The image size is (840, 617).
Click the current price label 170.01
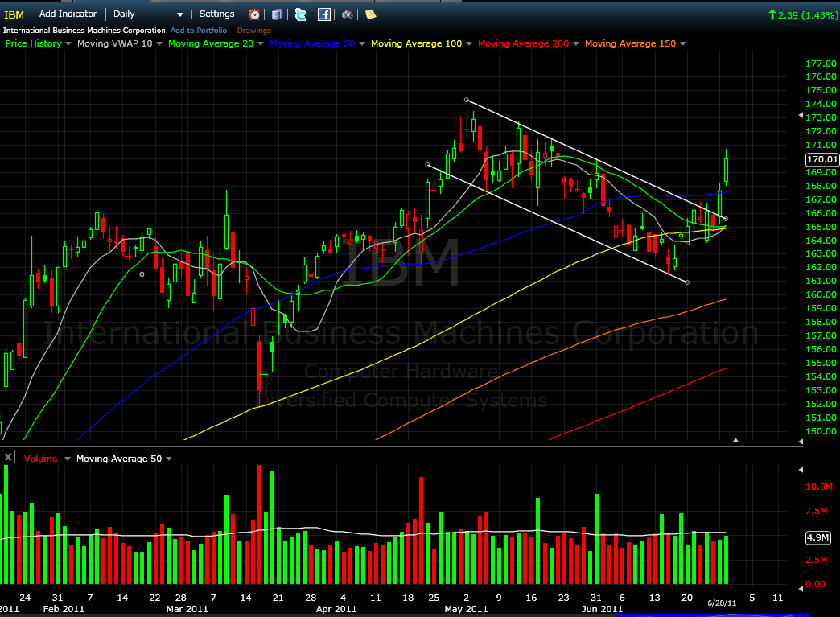coord(822,159)
